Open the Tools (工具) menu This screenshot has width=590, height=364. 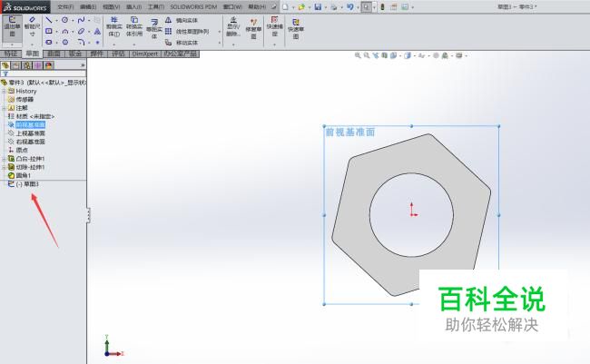point(155,6)
